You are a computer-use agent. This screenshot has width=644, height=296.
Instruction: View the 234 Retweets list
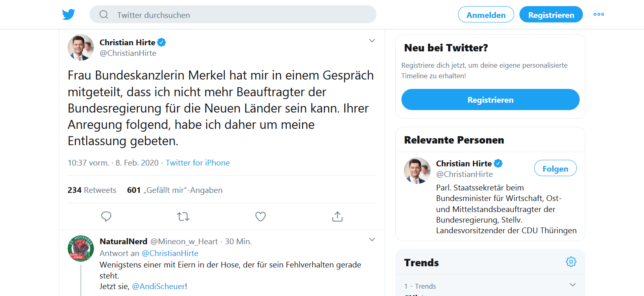(92, 190)
